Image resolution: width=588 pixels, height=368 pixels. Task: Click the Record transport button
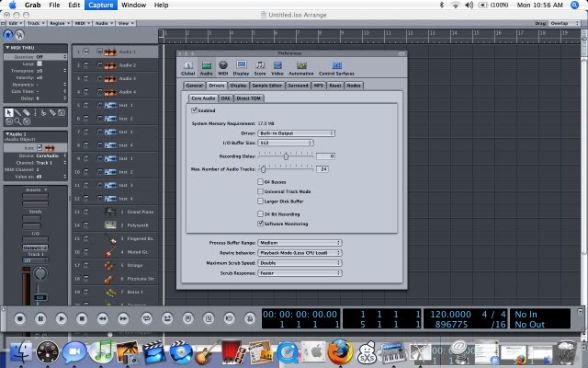(20, 319)
